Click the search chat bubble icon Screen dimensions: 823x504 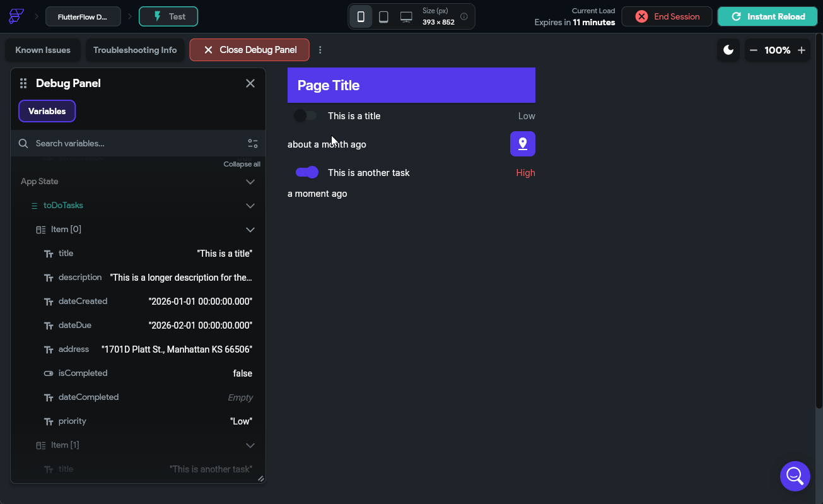pos(795,476)
